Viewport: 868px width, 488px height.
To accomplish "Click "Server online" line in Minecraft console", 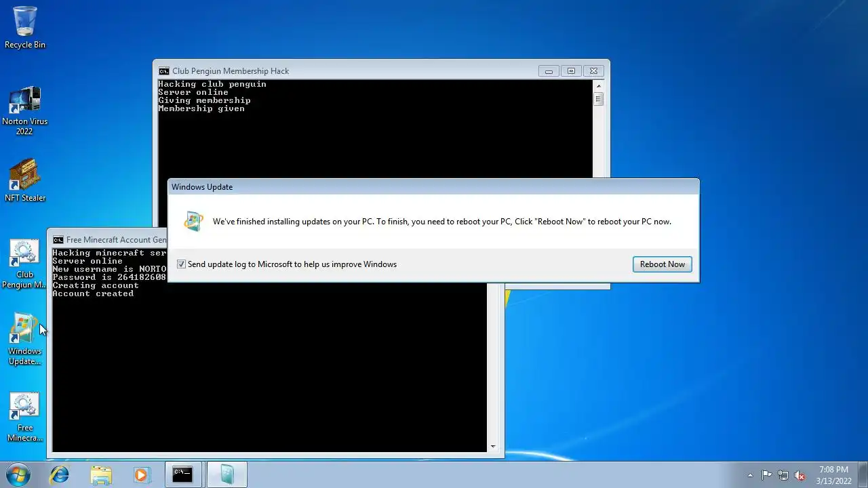I will [x=87, y=261].
